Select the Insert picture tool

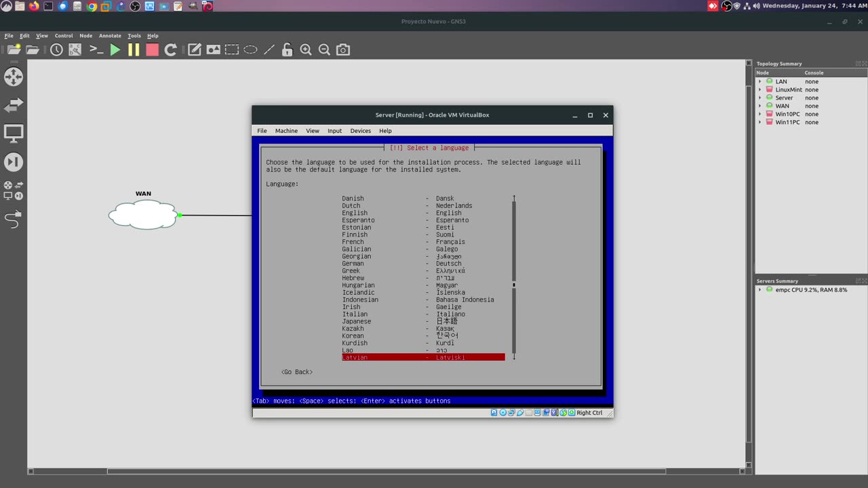click(214, 49)
